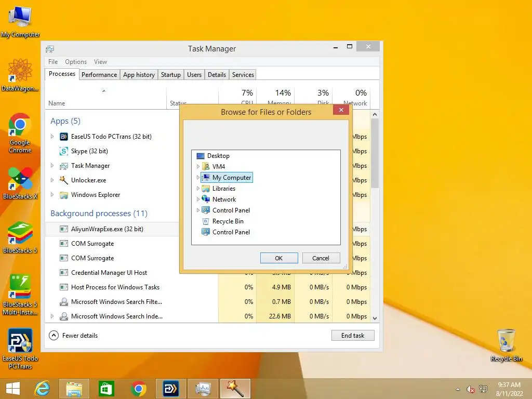Open Chrome from the taskbar
The width and height of the screenshot is (532, 399).
pos(138,389)
